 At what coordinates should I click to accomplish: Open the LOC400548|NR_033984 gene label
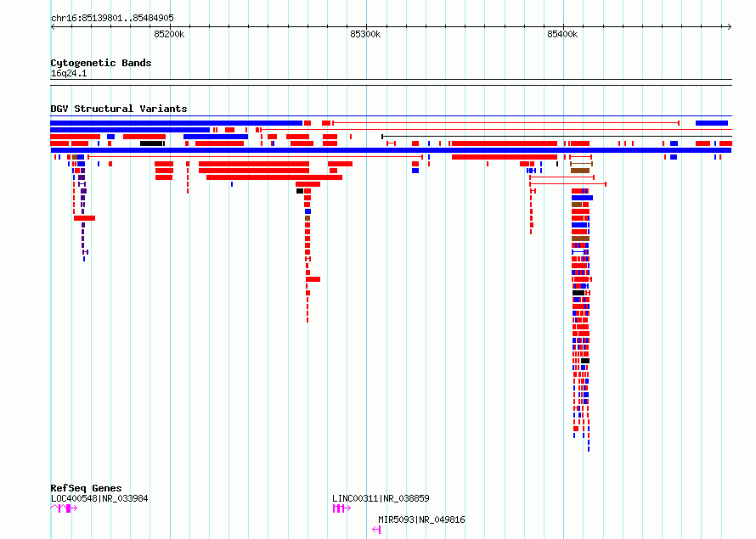click(x=99, y=498)
